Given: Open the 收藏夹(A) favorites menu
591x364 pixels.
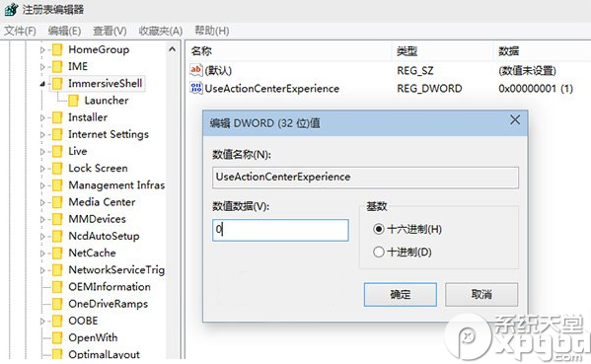Looking at the screenshot, I should 161,31.
